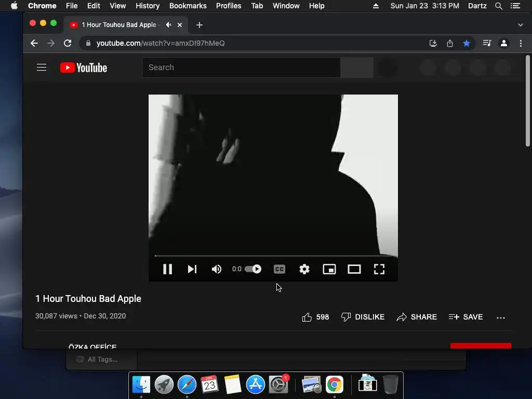Install app icon in address bar
This screenshot has height=399, width=532.
tap(433, 43)
